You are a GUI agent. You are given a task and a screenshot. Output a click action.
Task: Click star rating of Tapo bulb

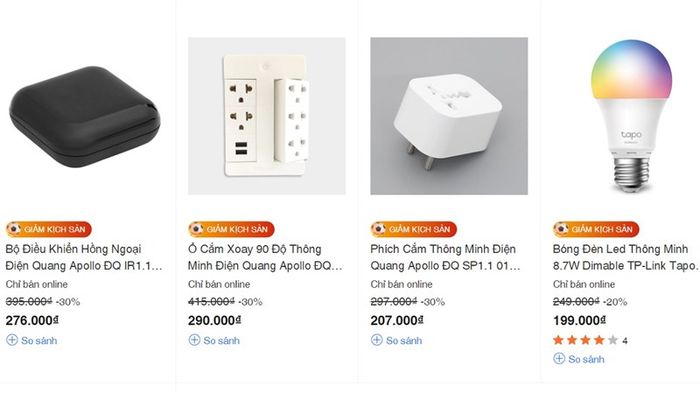[x=585, y=340]
